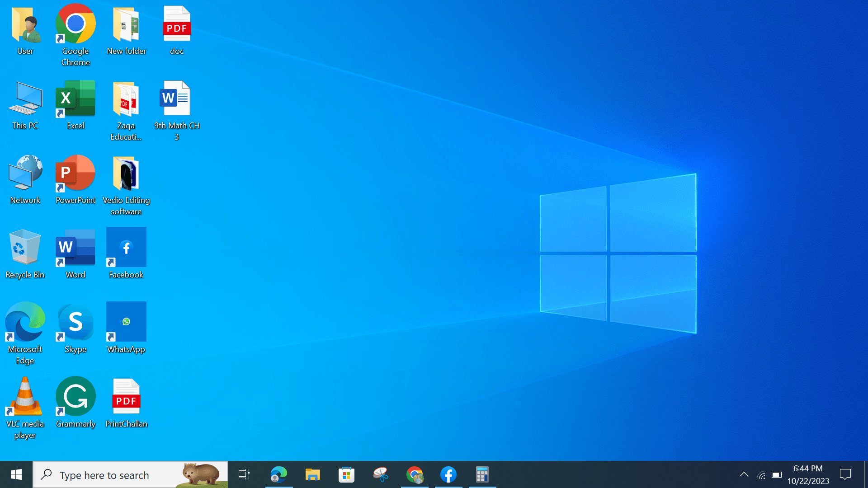
Task: Select the Network desktop icon
Action: (x=25, y=180)
